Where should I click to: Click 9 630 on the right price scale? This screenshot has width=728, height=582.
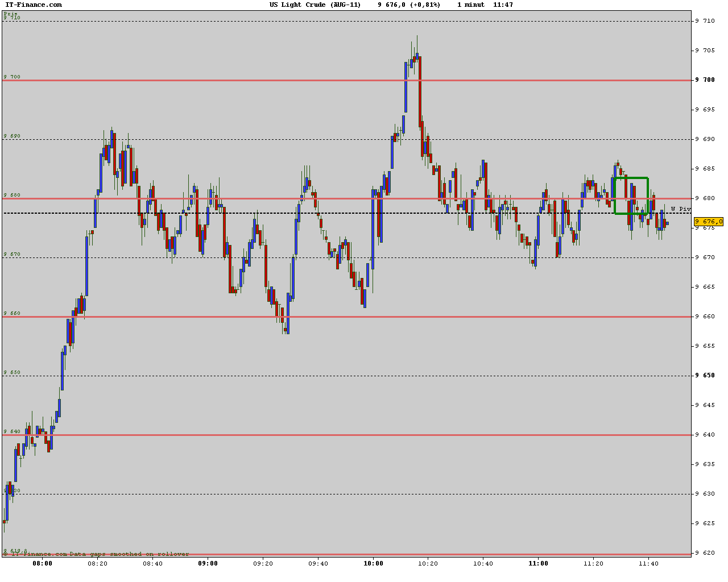tap(705, 494)
